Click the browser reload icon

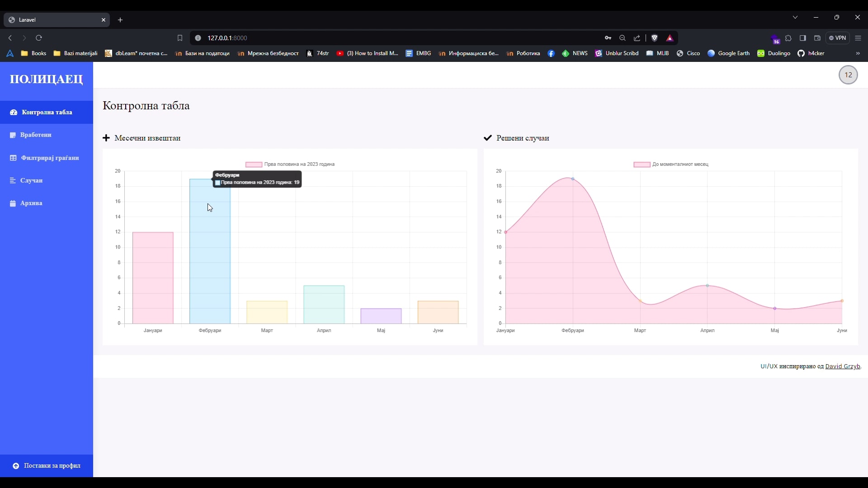pyautogui.click(x=39, y=38)
